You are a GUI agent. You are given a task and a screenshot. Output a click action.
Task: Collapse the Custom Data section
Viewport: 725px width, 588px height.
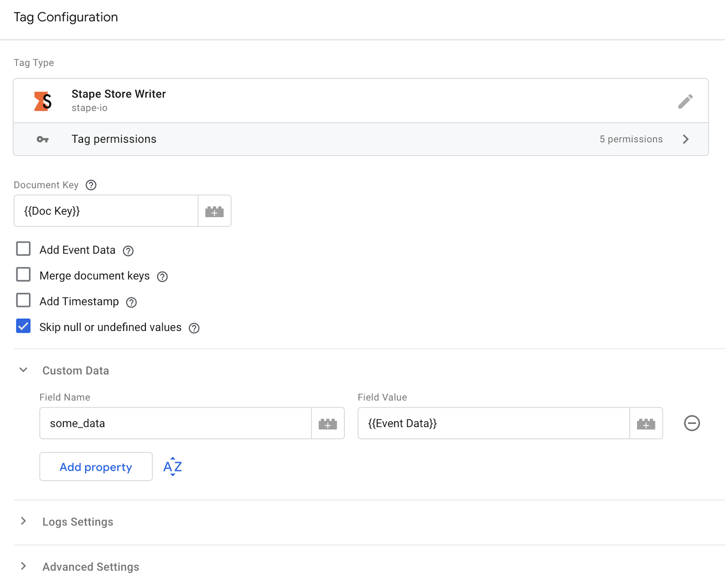click(x=24, y=370)
